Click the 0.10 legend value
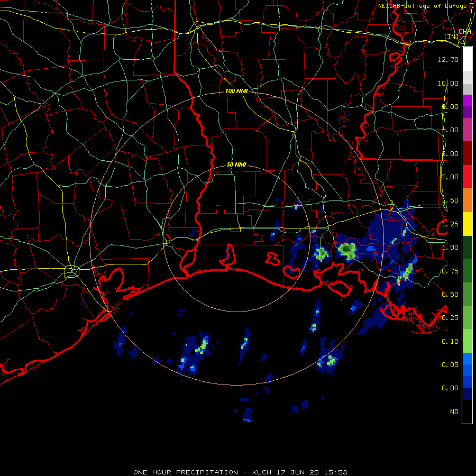 450,342
